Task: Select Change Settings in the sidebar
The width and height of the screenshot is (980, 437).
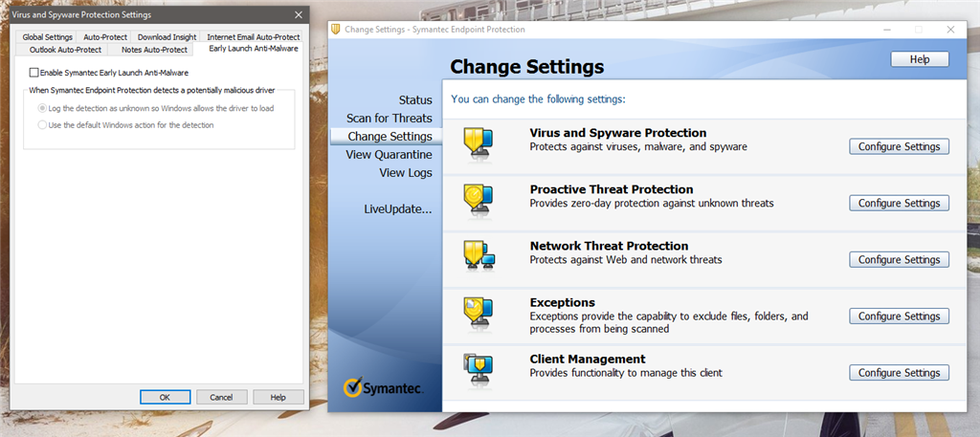Action: tap(386, 136)
